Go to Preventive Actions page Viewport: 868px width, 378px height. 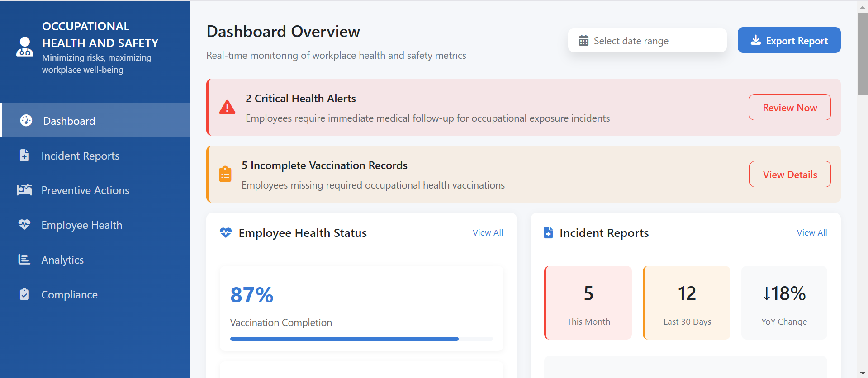pyautogui.click(x=95, y=190)
